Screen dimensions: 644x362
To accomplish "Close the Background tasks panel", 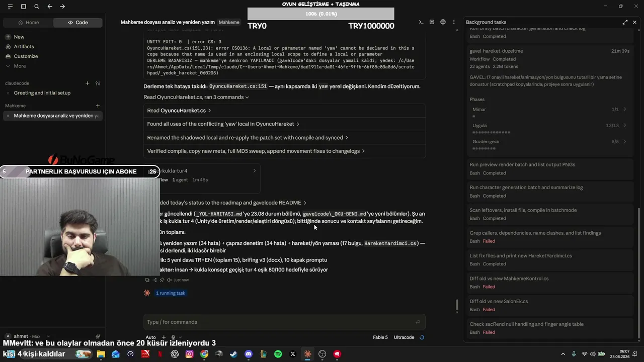I will 634,22.
